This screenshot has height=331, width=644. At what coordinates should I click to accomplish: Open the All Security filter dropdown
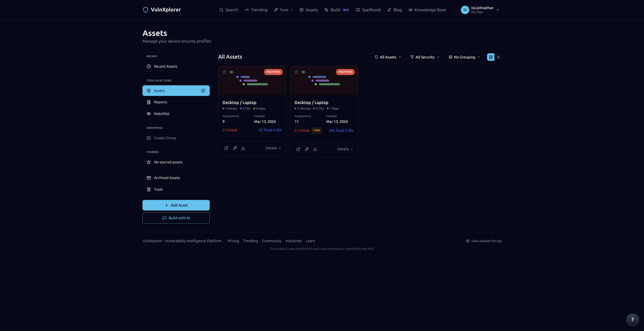(425, 57)
